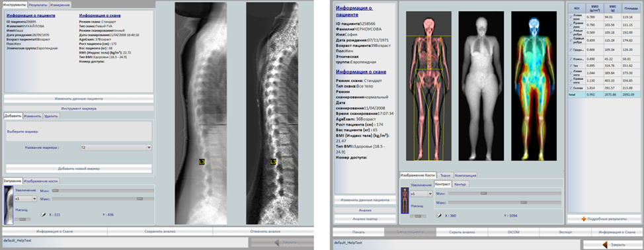This screenshot has height=250, width=644.
Task: Click the eraser icon beside X : 111
Action: coord(43,214)
